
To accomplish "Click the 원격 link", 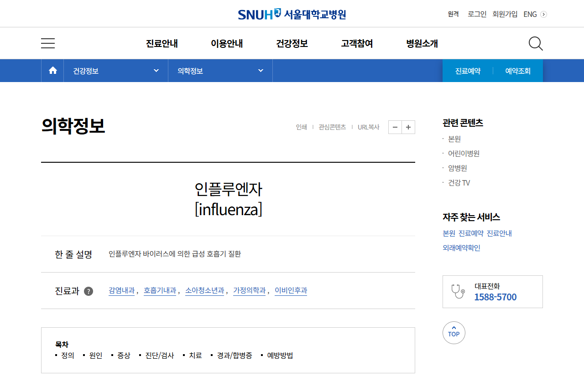I will pyautogui.click(x=453, y=14).
